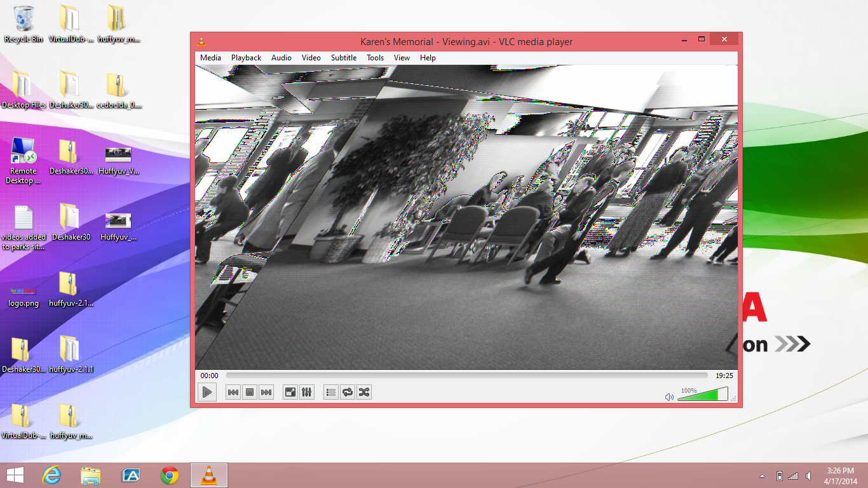Open the Help menu
The height and width of the screenshot is (488, 868).
click(428, 58)
